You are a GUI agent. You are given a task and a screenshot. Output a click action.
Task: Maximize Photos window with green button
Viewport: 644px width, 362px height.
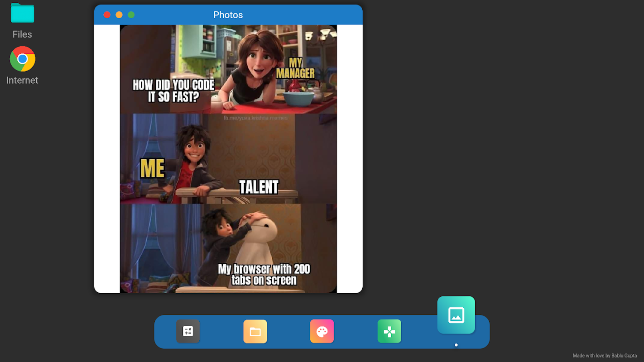click(131, 15)
